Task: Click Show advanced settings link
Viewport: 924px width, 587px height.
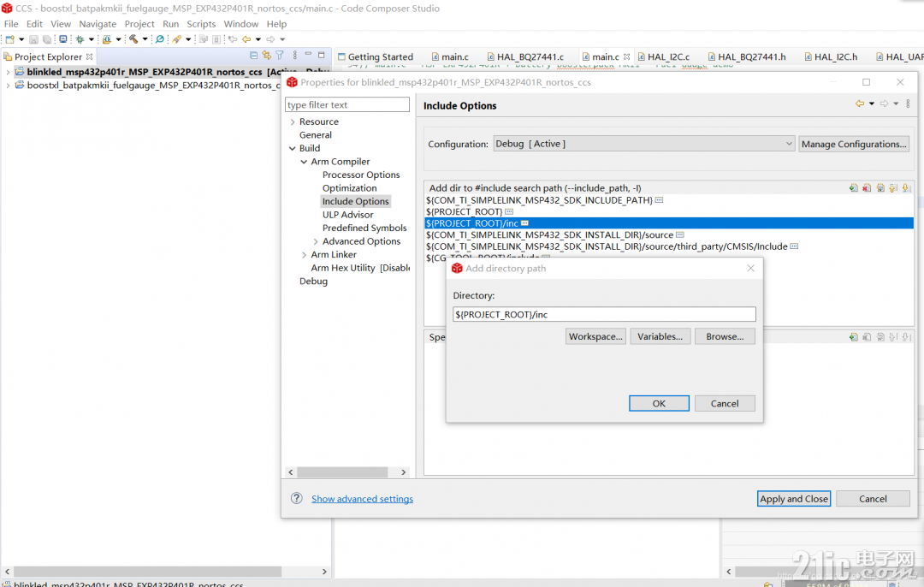Action: (362, 499)
